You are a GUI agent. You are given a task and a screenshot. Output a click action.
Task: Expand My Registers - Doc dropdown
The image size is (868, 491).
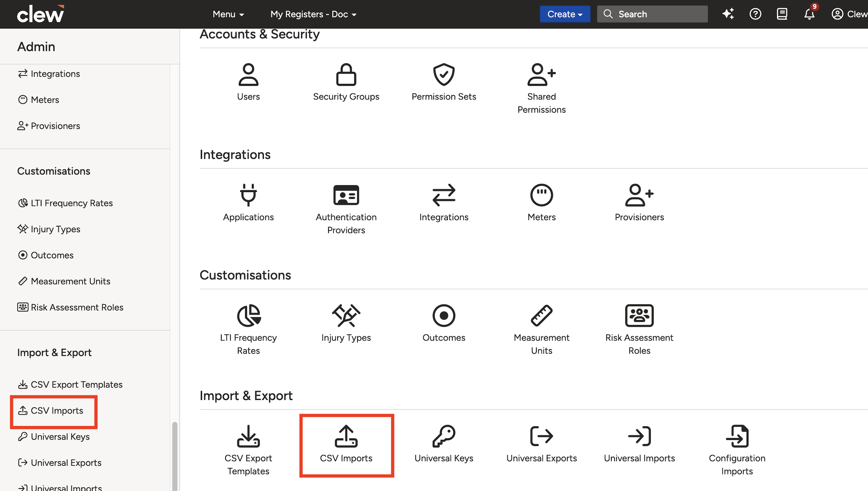click(x=313, y=14)
